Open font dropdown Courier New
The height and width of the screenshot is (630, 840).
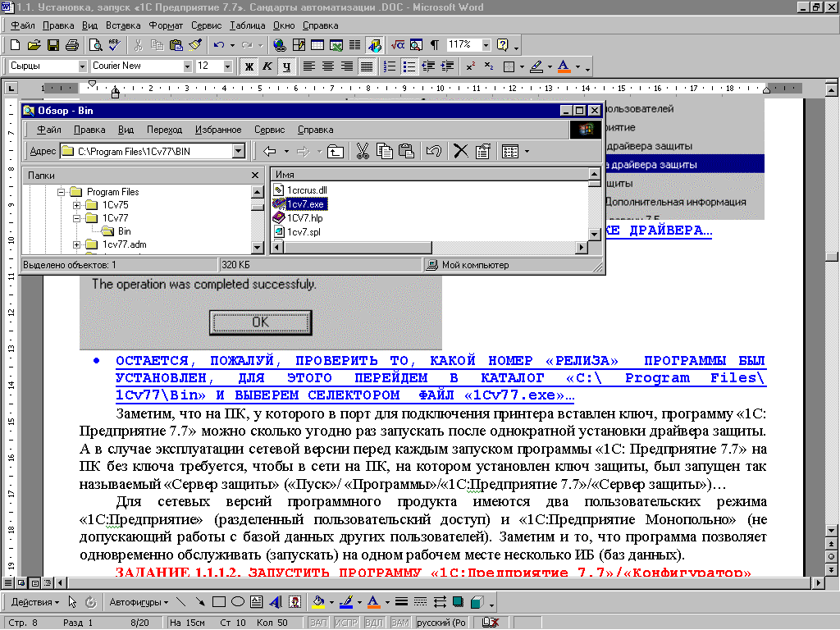coord(188,66)
